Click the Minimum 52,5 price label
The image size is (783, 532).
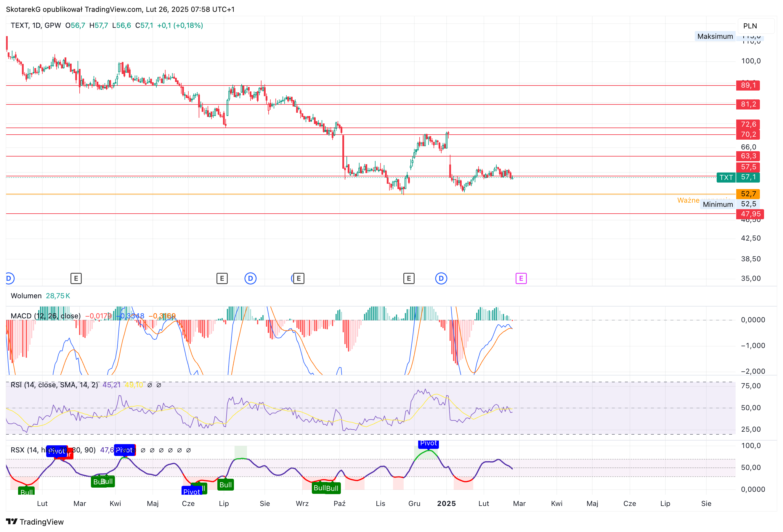point(730,204)
